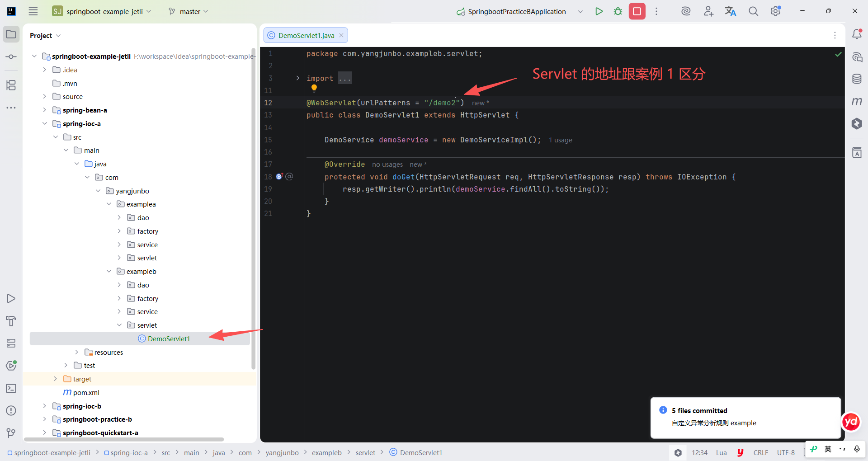Screen dimensions: 868x461
Task: Expand the .idea folder
Action: tap(44, 70)
